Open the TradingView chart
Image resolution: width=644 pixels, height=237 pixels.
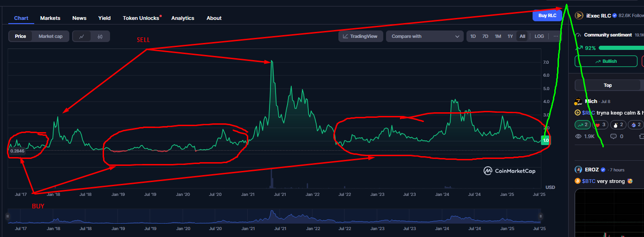pos(360,36)
